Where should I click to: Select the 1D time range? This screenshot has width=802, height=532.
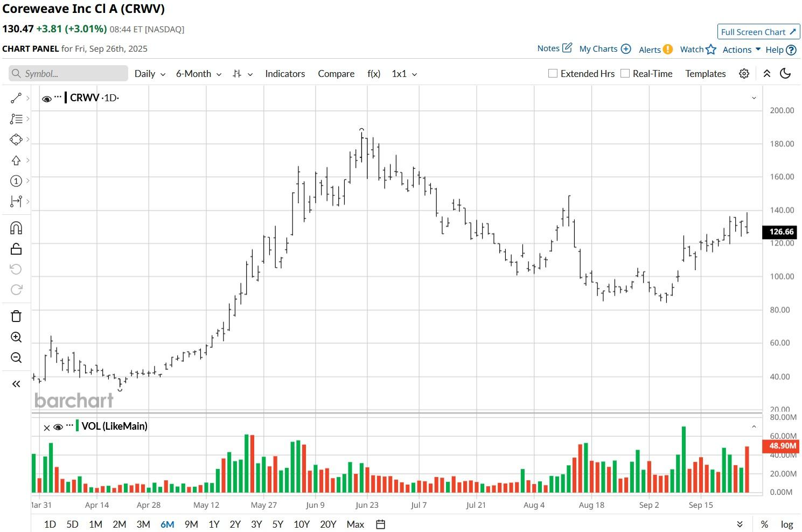click(50, 524)
